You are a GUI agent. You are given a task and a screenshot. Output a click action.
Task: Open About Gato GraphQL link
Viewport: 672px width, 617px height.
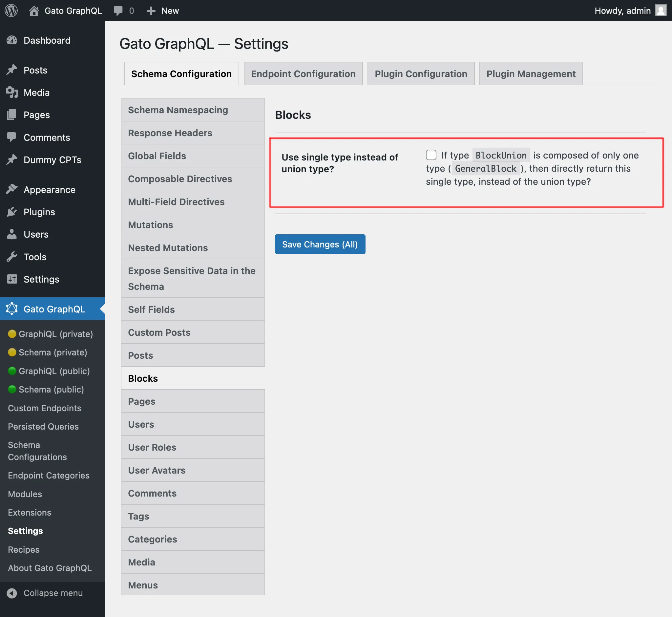[50, 568]
